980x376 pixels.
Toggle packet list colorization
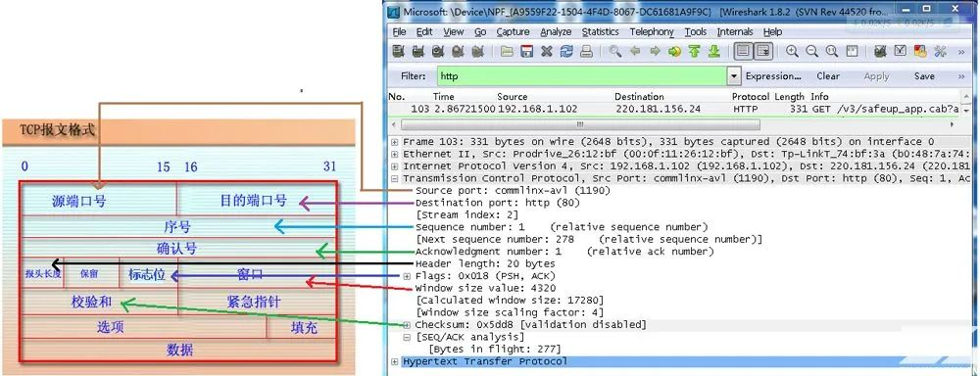click(x=743, y=52)
